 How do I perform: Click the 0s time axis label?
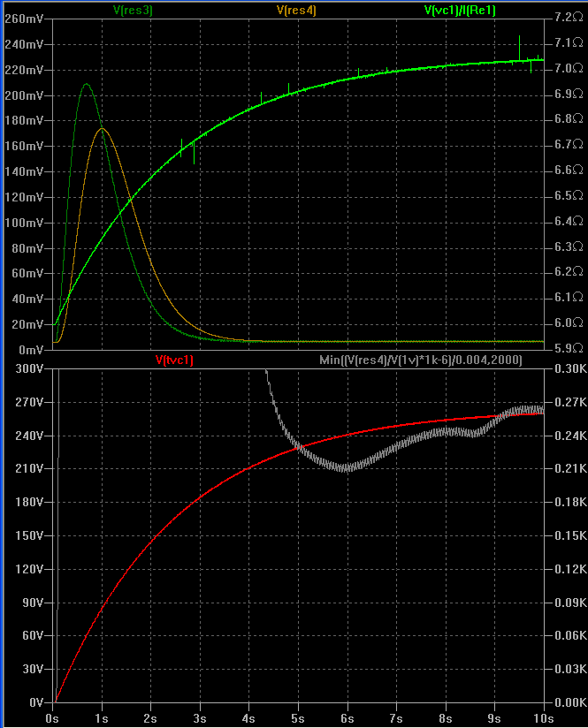[52, 718]
